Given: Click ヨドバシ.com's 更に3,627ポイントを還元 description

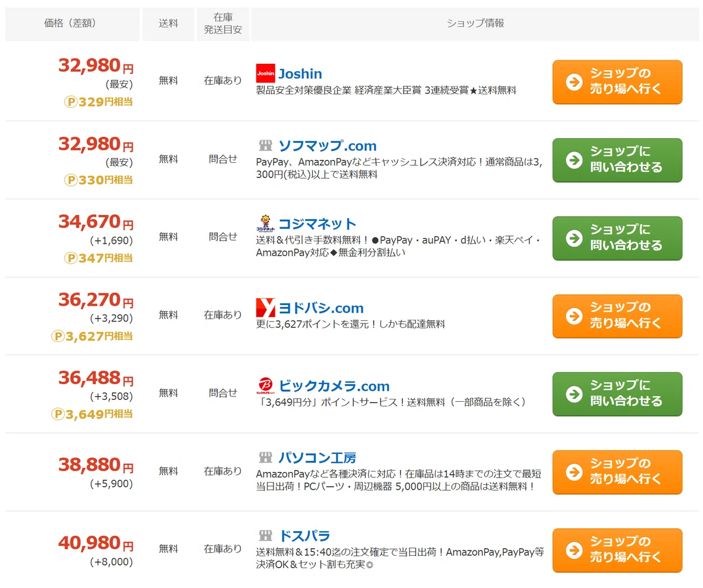Looking at the screenshot, I should click(351, 324).
